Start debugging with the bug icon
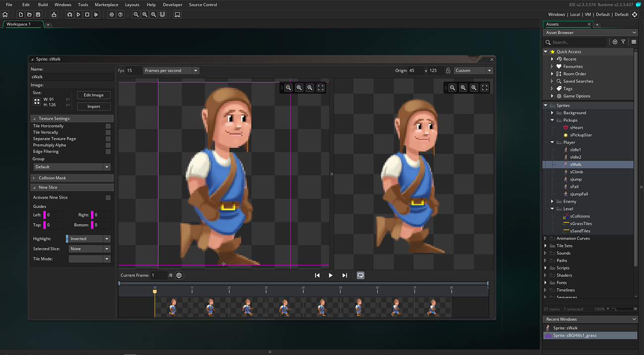Image resolution: width=644 pixels, height=355 pixels. point(69,15)
